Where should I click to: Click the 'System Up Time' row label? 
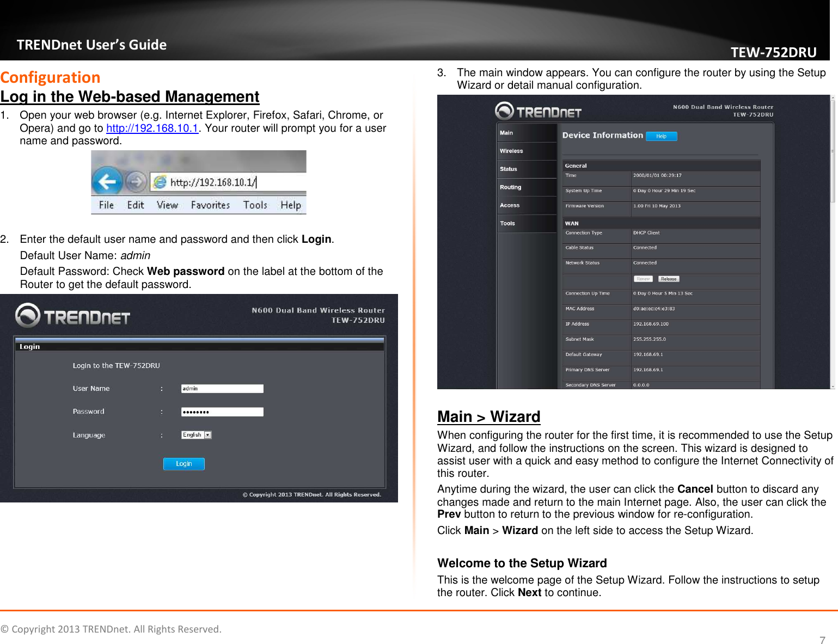click(x=583, y=191)
